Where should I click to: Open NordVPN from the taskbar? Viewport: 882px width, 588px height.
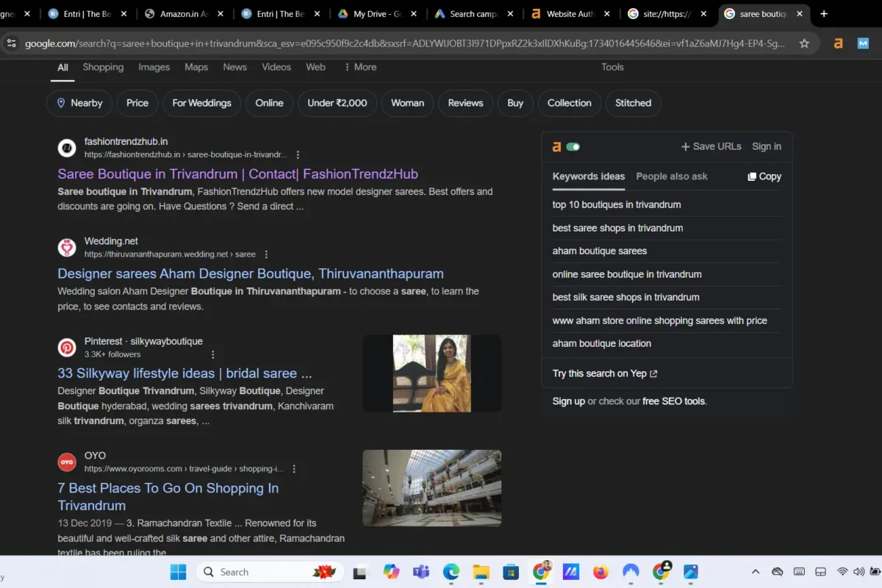pyautogui.click(x=631, y=572)
